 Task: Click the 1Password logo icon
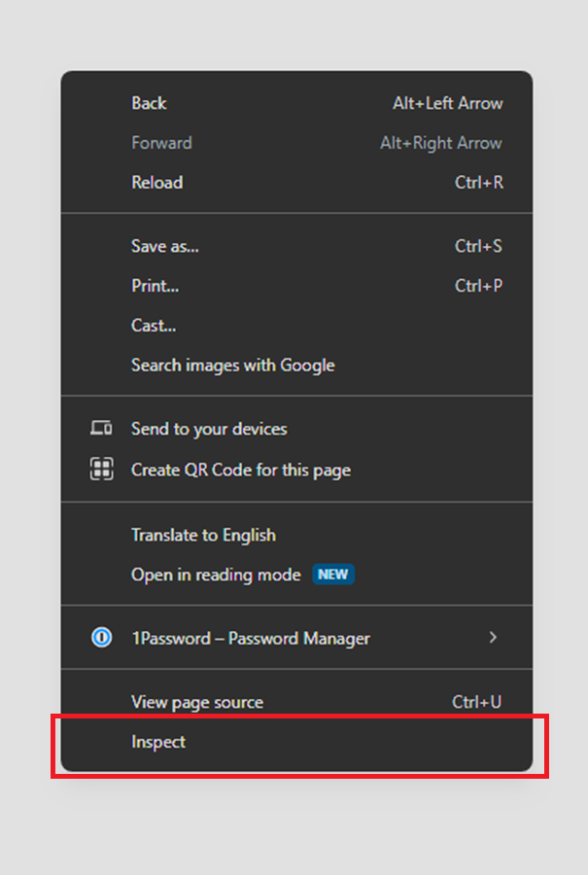[101, 637]
